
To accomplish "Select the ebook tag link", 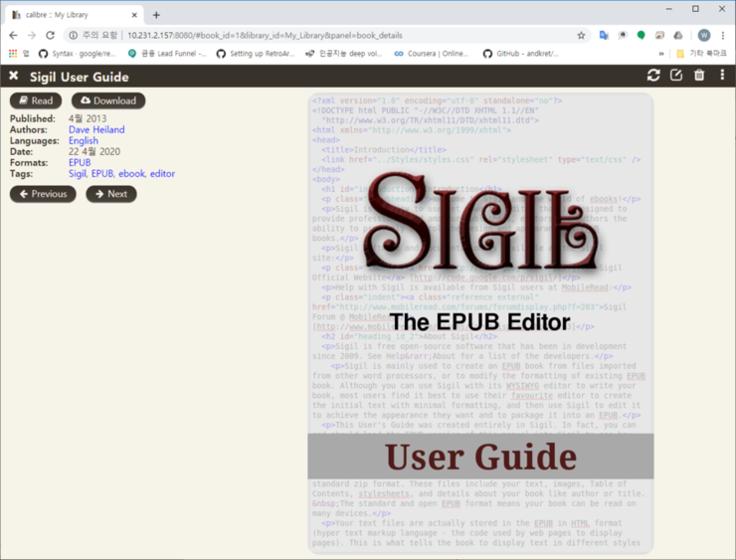I will pyautogui.click(x=132, y=173).
